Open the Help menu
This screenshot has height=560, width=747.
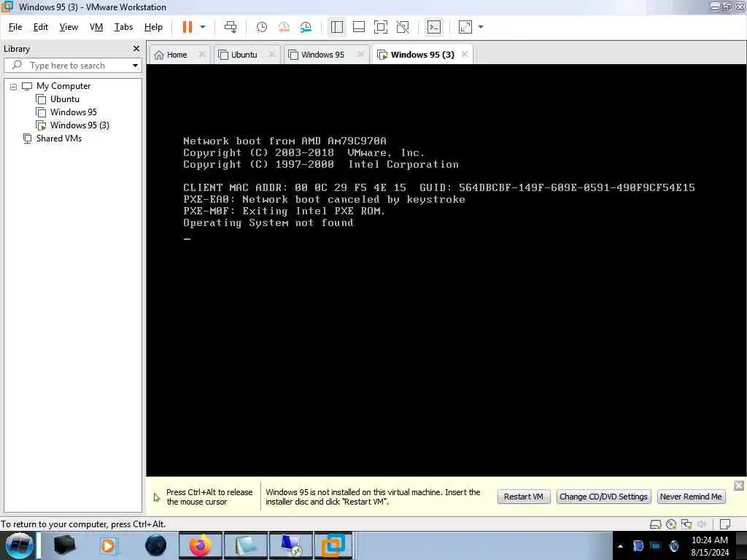click(x=153, y=27)
